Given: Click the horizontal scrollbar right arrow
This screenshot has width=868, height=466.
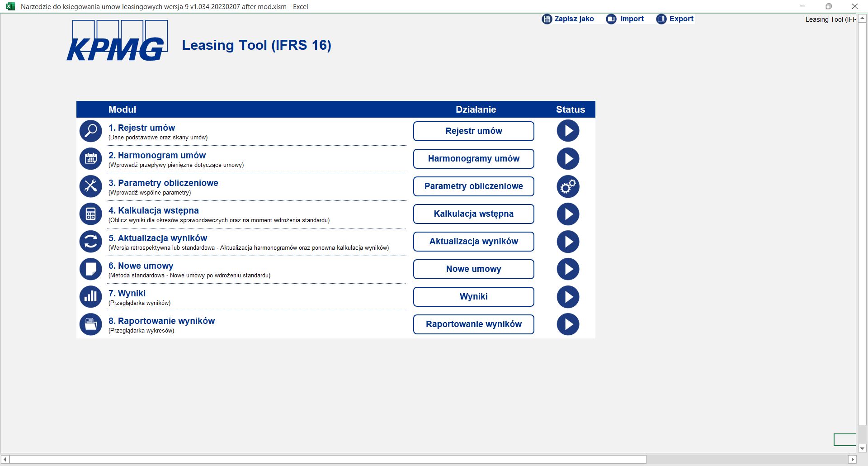Looking at the screenshot, I should pos(852,459).
